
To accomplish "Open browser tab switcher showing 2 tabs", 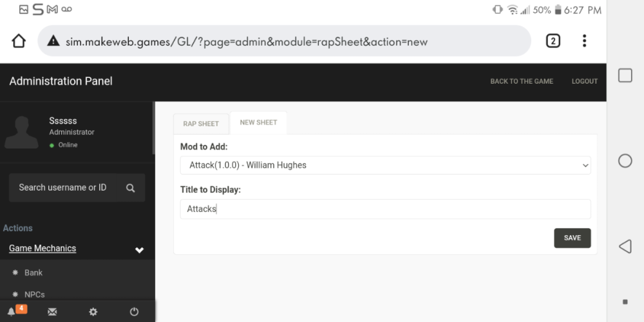I will 553,41.
